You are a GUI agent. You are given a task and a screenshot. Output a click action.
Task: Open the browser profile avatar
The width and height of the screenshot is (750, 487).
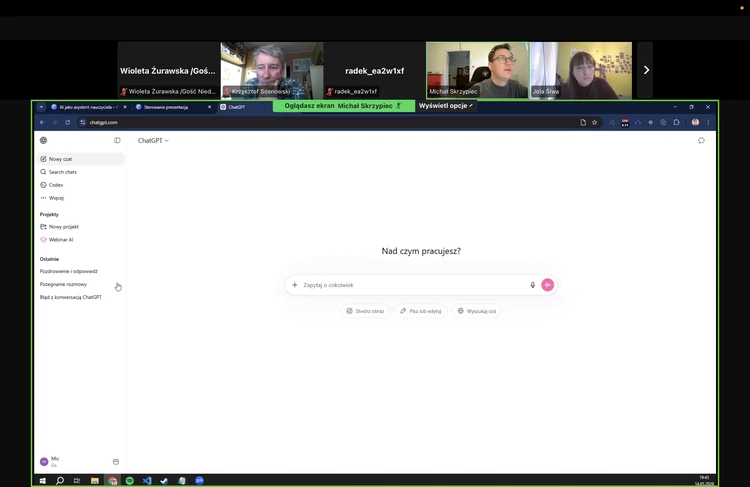coord(695,122)
